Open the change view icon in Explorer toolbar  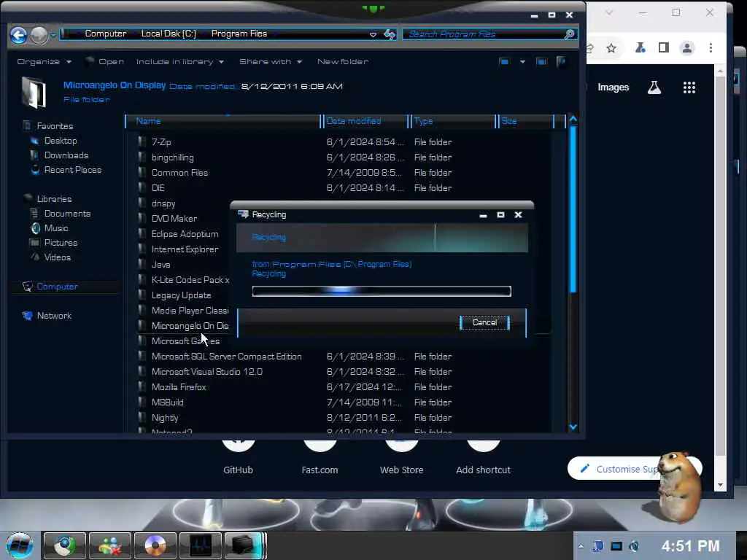[x=505, y=62]
